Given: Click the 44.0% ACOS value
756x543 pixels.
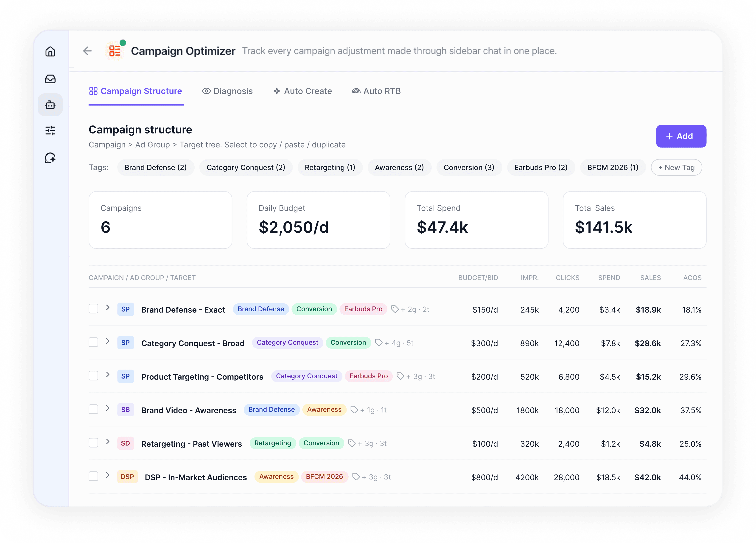Looking at the screenshot, I should click(690, 477).
